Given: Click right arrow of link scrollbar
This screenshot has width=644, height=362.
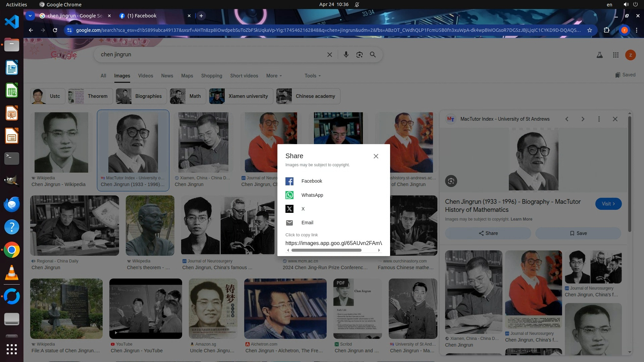Looking at the screenshot, I should [x=379, y=250].
